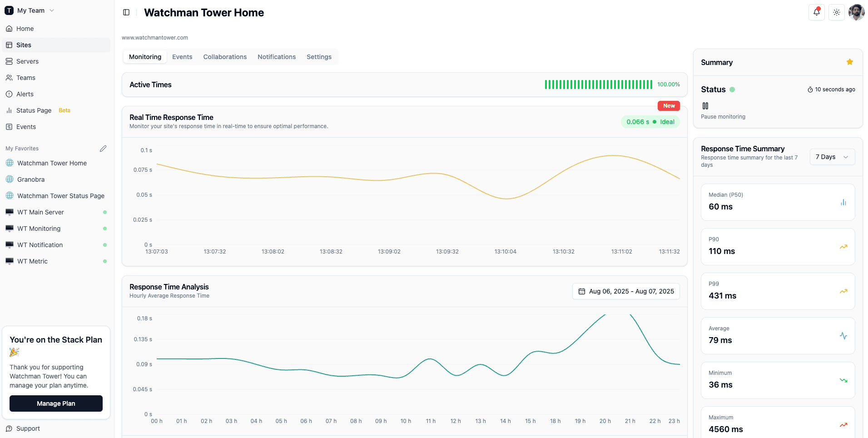Viewport: 868px width, 438px height.
Task: Toggle the light/dark theme icon
Action: tap(836, 12)
